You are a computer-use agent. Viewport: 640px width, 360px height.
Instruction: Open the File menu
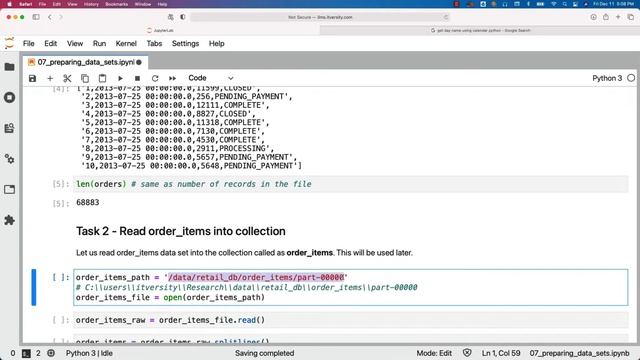click(29, 44)
